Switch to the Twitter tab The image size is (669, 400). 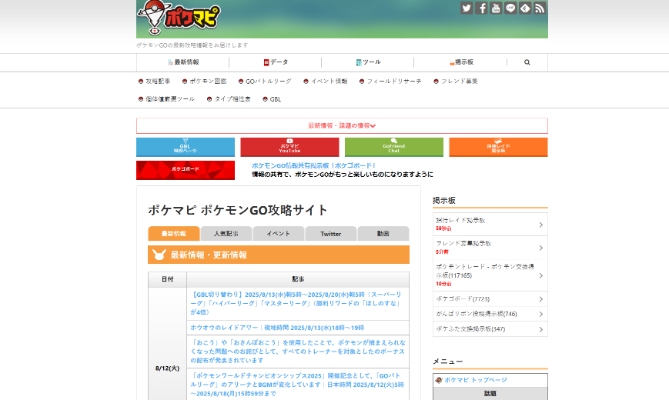tap(331, 234)
